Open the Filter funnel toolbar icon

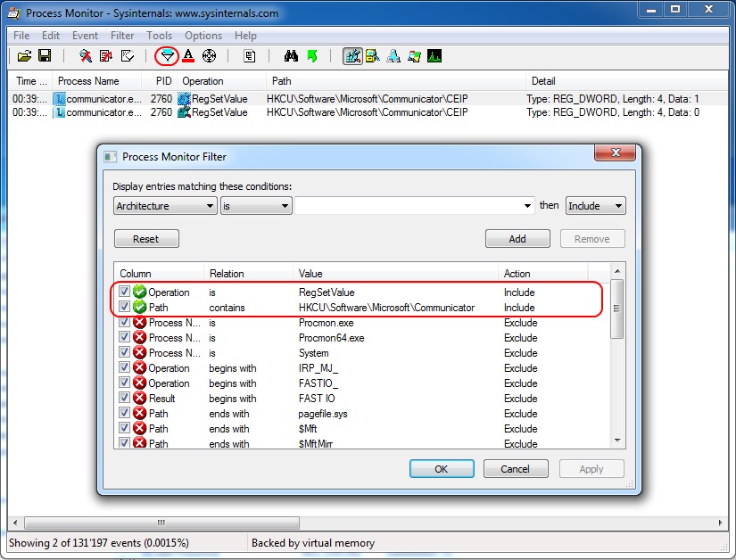[167, 56]
